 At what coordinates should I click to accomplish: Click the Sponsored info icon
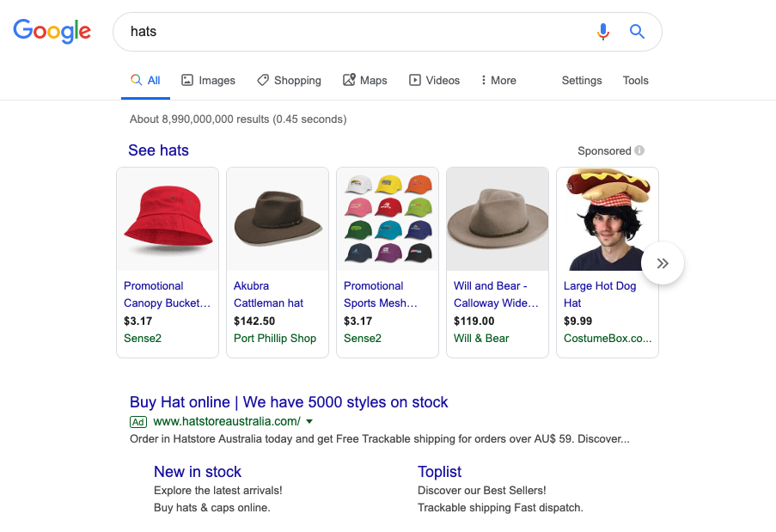click(x=639, y=150)
